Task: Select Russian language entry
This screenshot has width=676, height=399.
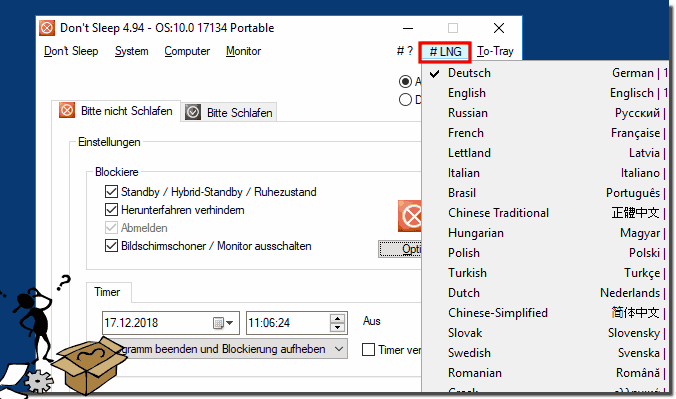Action: (x=545, y=113)
